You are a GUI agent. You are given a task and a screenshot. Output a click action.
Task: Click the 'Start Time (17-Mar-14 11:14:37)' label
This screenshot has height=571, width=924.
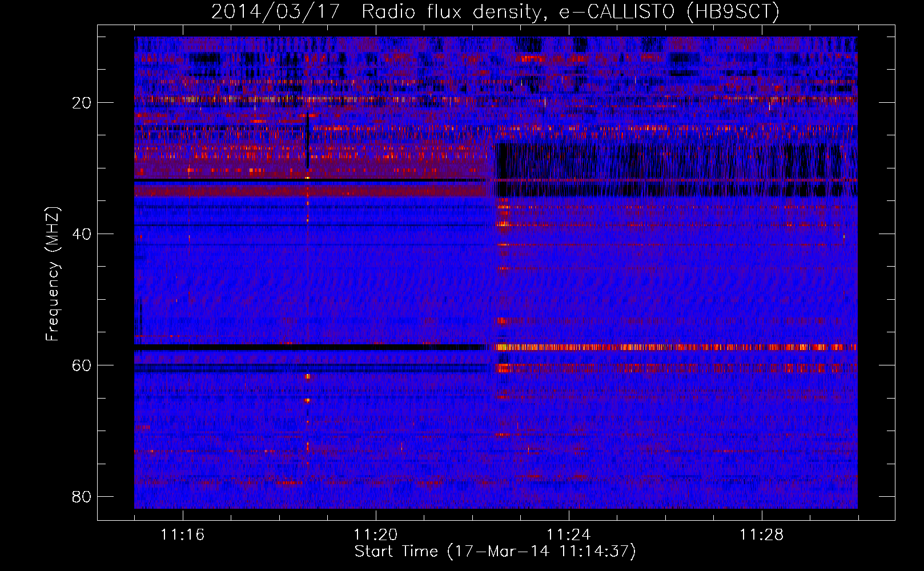495,552
